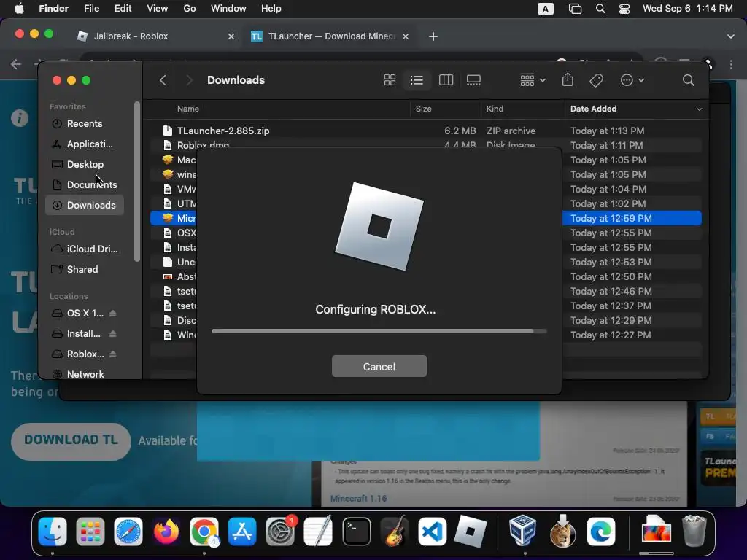747x560 pixels.
Task: Click the Tags icon in Finder toolbar
Action: point(597,80)
